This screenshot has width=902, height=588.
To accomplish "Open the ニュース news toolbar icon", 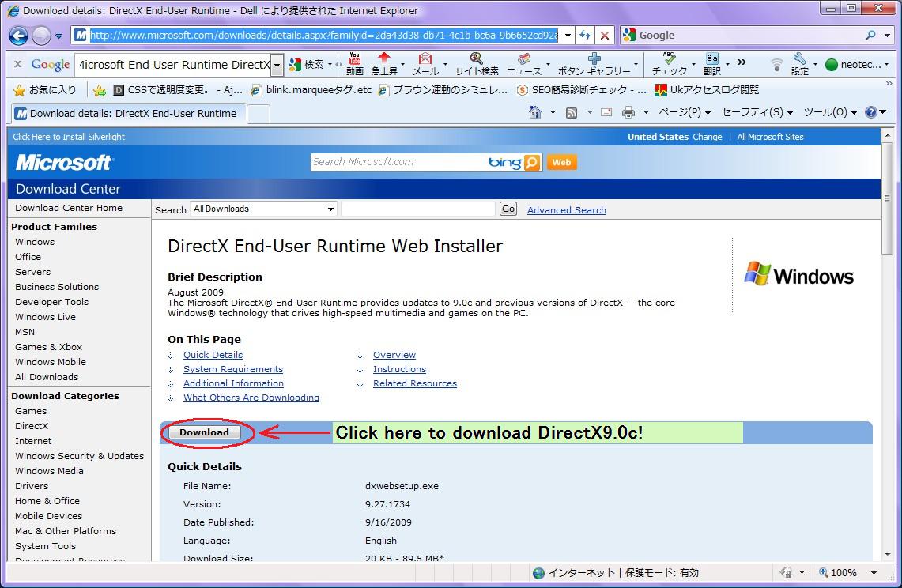I will [524, 64].
